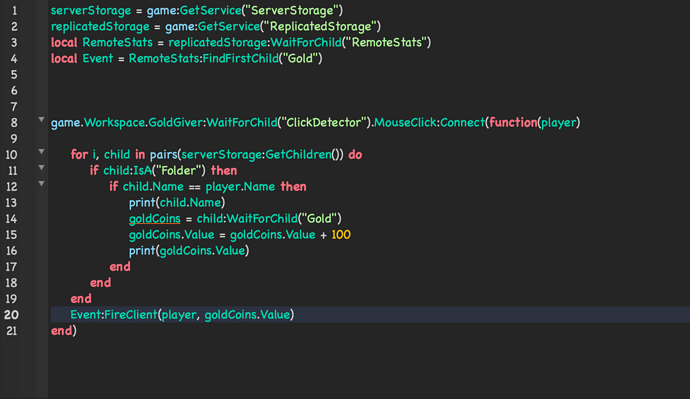The width and height of the screenshot is (690, 399).
Task: Click print(child.Name) on line 13
Action: [177, 202]
